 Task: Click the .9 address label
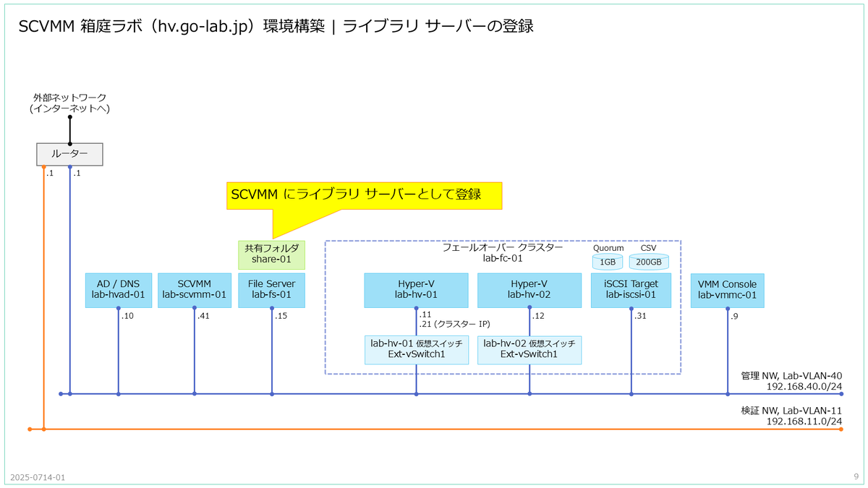735,316
